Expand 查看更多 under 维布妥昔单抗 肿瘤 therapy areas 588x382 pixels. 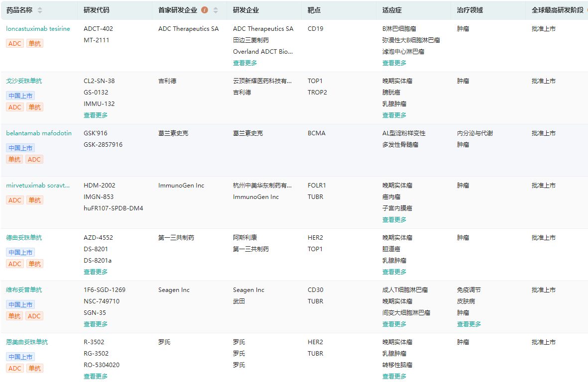click(469, 324)
